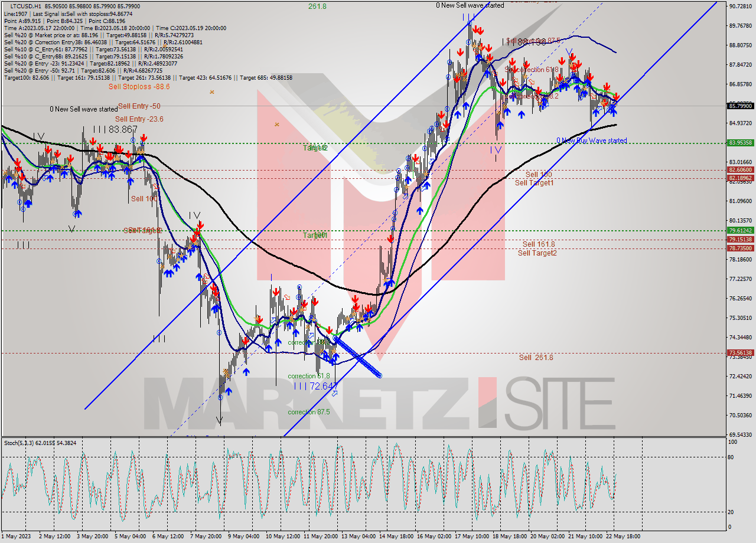This screenshot has width=756, height=543.
Task: Click the red 78.73500 price tag
Action: 741,248
